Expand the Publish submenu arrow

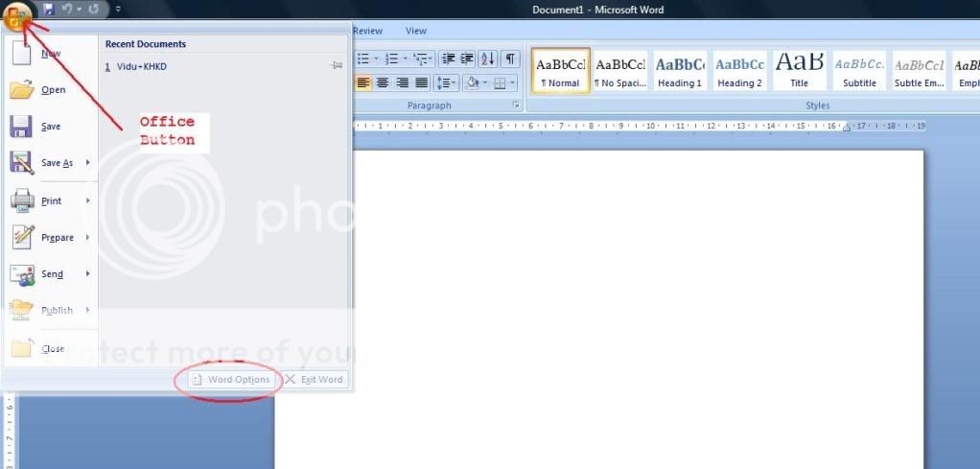tap(88, 310)
